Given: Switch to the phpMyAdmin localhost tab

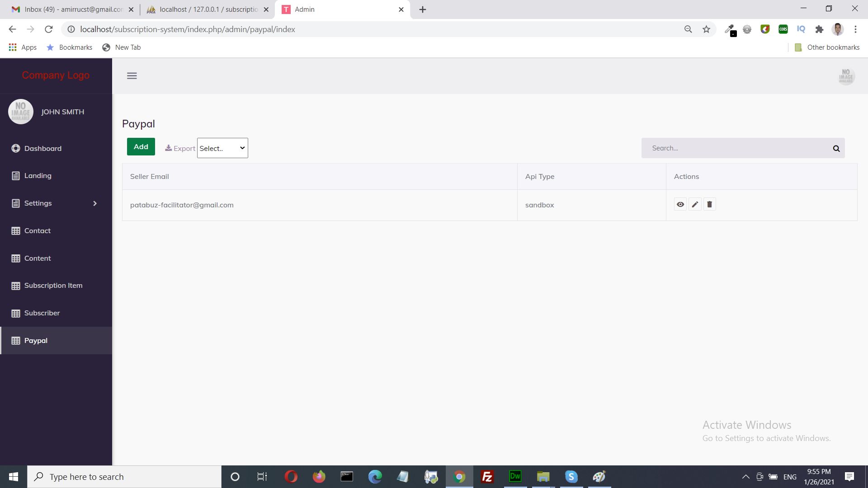Looking at the screenshot, I should (x=208, y=9).
